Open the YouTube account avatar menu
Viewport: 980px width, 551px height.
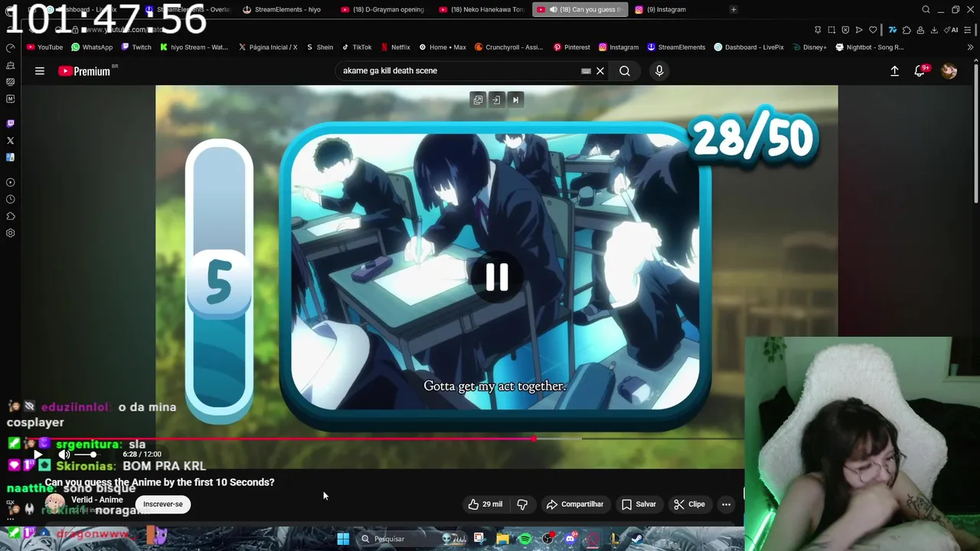tap(949, 71)
